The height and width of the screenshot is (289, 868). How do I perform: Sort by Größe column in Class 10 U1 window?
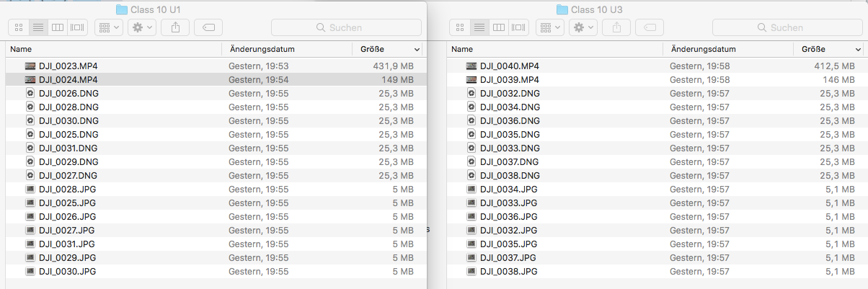click(388, 49)
